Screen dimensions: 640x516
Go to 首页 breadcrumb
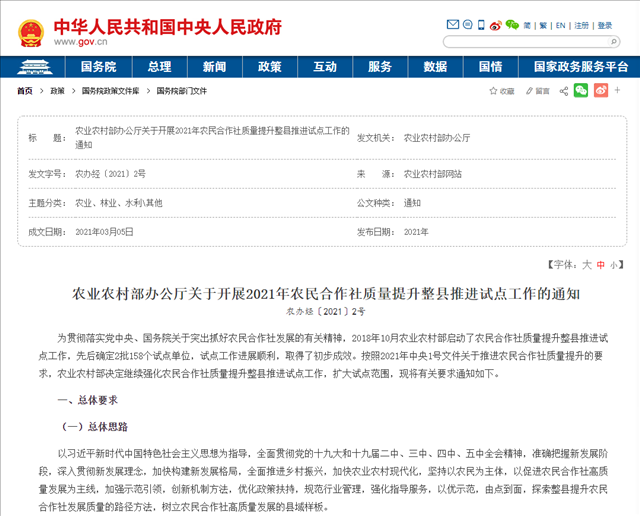(24, 91)
